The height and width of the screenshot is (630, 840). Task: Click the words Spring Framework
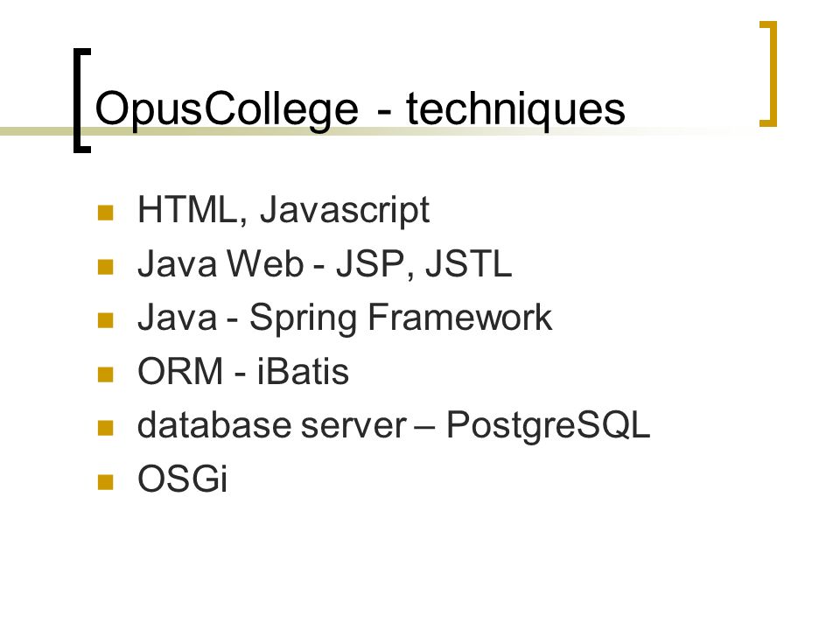click(401, 319)
